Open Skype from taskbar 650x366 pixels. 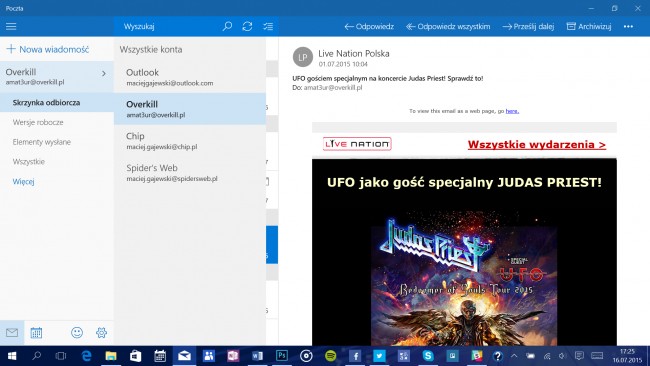pos(428,356)
